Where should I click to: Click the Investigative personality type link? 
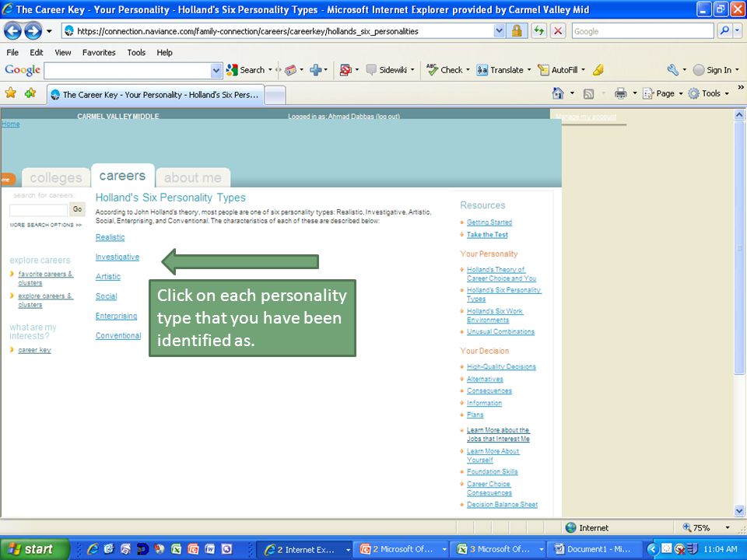(117, 257)
